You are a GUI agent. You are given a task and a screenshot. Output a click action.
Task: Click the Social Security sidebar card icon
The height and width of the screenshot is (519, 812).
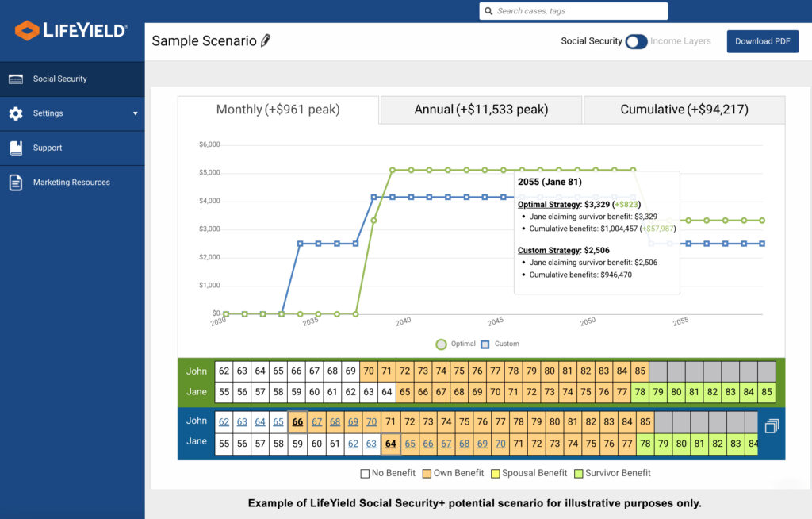16,79
